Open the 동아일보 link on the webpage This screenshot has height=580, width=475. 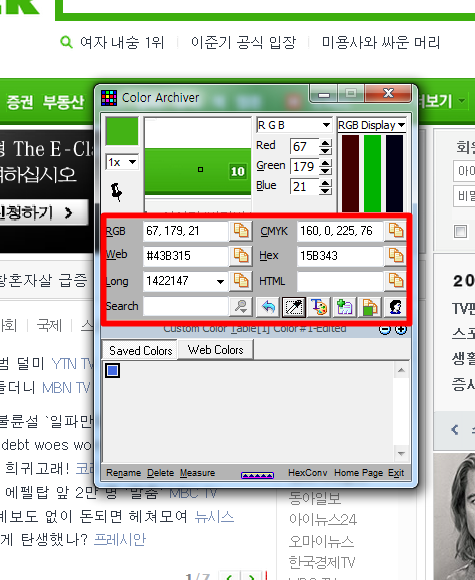314,498
